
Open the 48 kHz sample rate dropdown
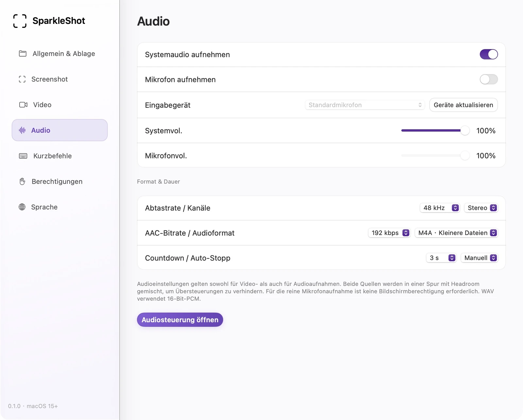(x=440, y=208)
